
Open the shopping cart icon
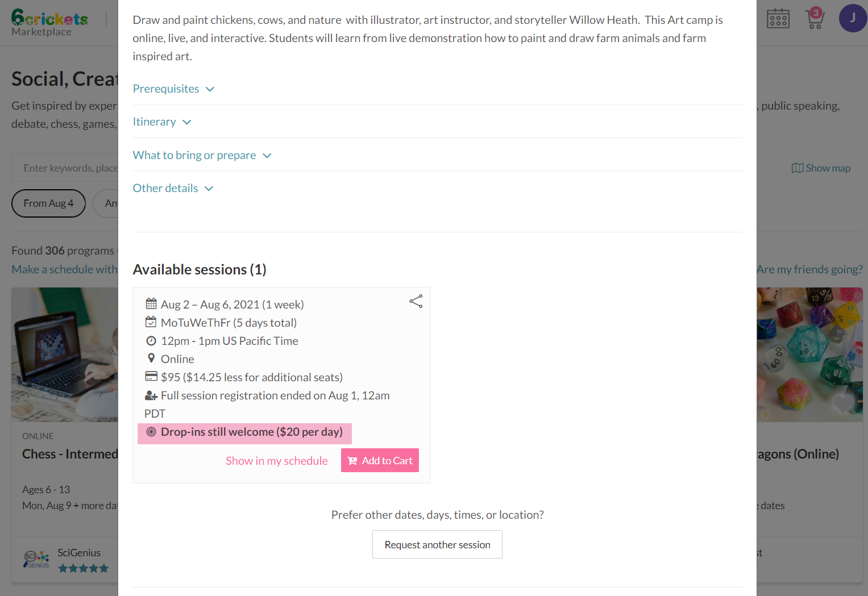pos(815,19)
